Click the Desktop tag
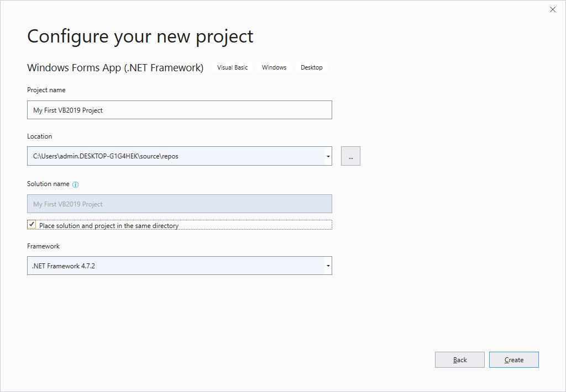The height and width of the screenshot is (392, 566). tap(312, 67)
